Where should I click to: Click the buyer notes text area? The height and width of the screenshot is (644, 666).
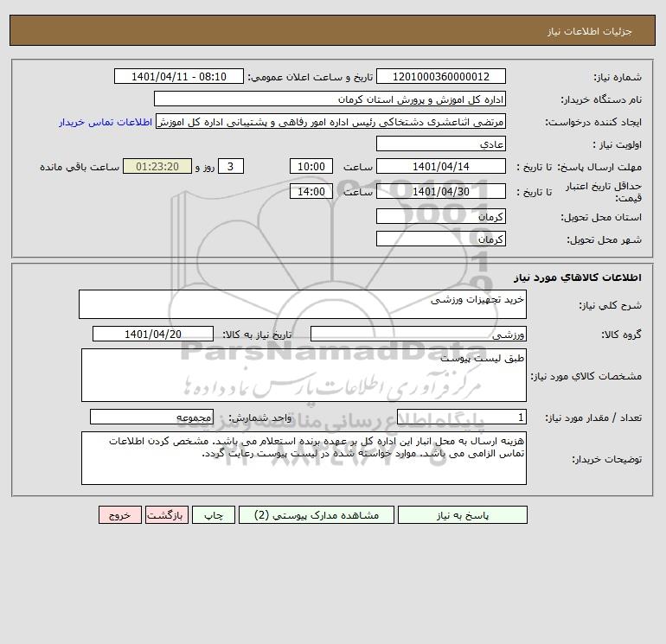tap(304, 458)
